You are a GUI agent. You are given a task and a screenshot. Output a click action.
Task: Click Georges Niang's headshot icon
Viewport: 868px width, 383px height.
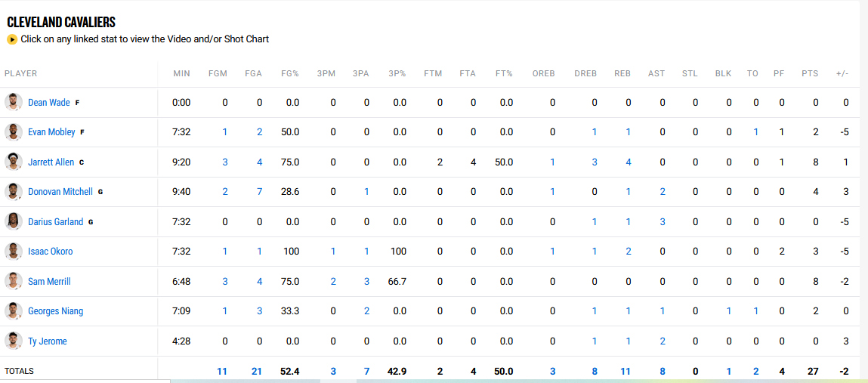(14, 311)
